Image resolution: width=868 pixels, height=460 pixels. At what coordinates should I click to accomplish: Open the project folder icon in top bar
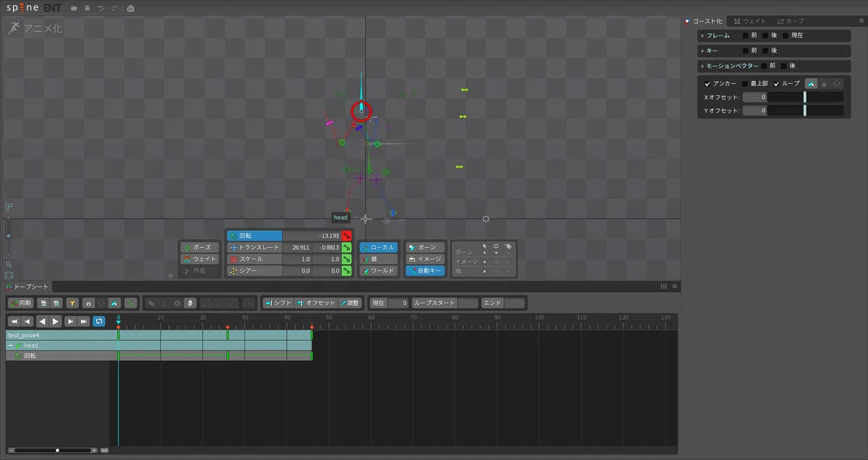(x=74, y=8)
